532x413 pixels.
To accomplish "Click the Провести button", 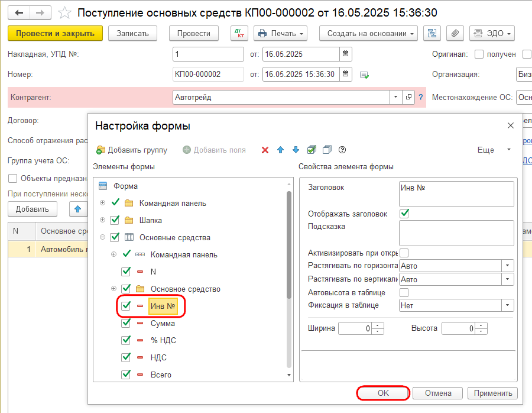I will click(194, 33).
